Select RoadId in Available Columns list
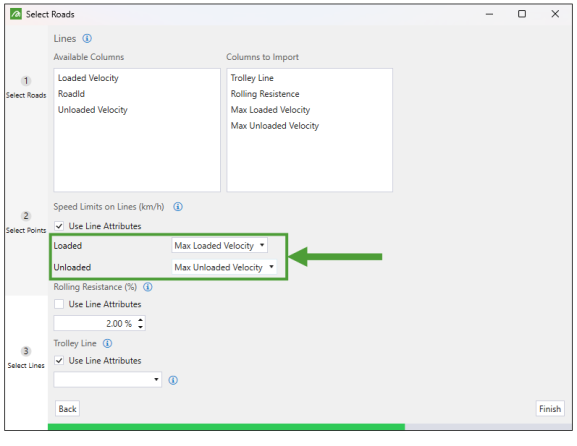The image size is (577, 446). 71,94
